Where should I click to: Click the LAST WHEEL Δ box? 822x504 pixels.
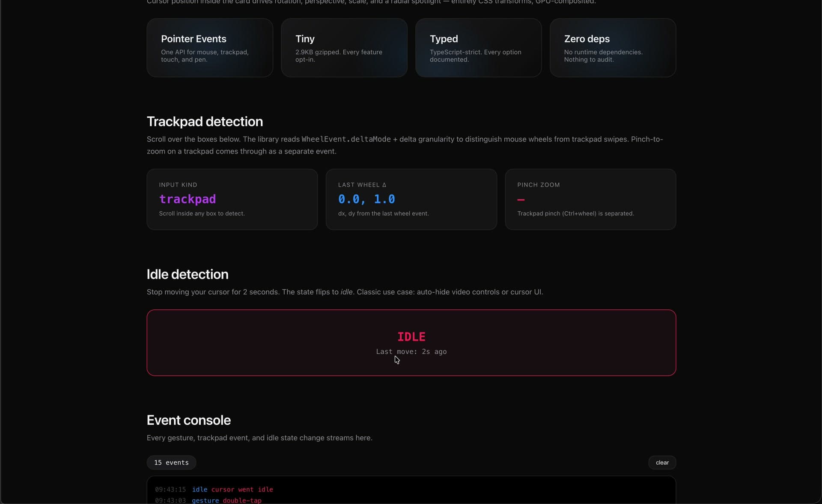click(411, 199)
